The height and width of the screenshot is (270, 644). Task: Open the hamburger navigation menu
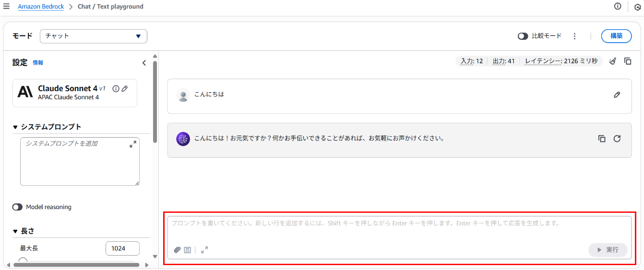tap(6, 7)
